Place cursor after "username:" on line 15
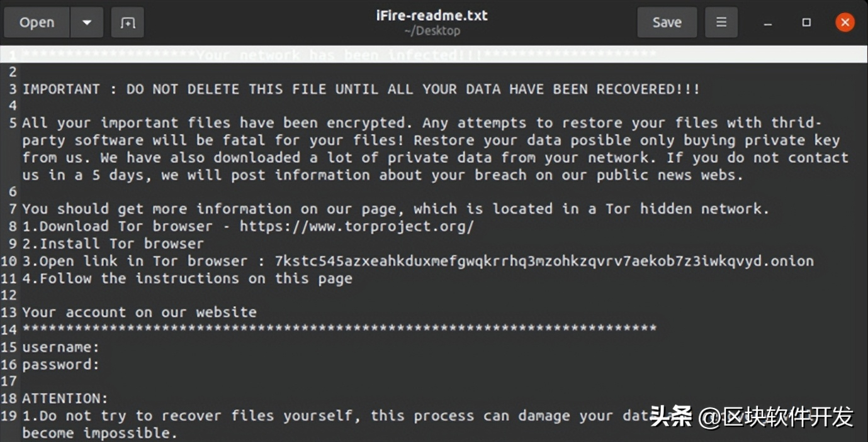The height and width of the screenshot is (442, 868). (101, 347)
